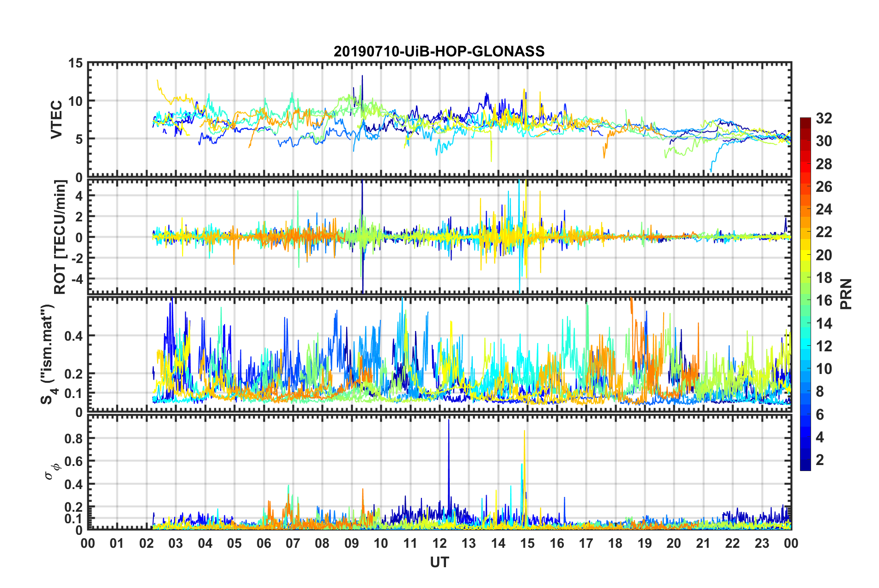This screenshot has width=879, height=588.
Task: Click the 17 hour tick on the UT axis
Action: coord(586,543)
